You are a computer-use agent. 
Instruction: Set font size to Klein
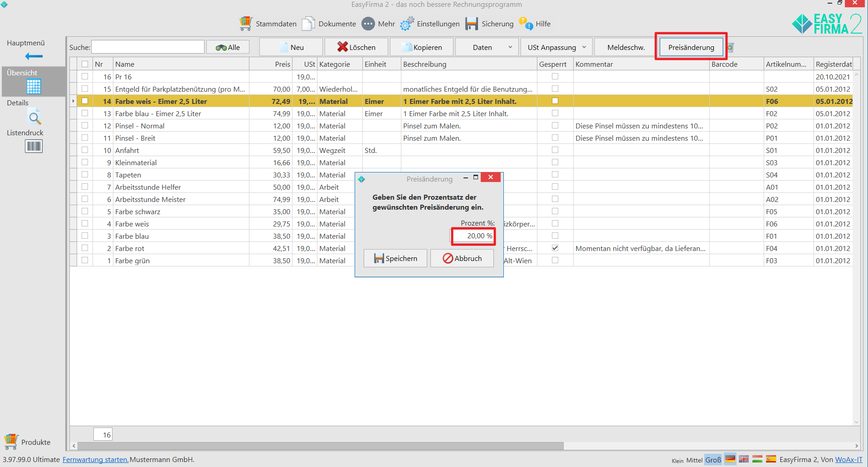[x=678, y=461]
